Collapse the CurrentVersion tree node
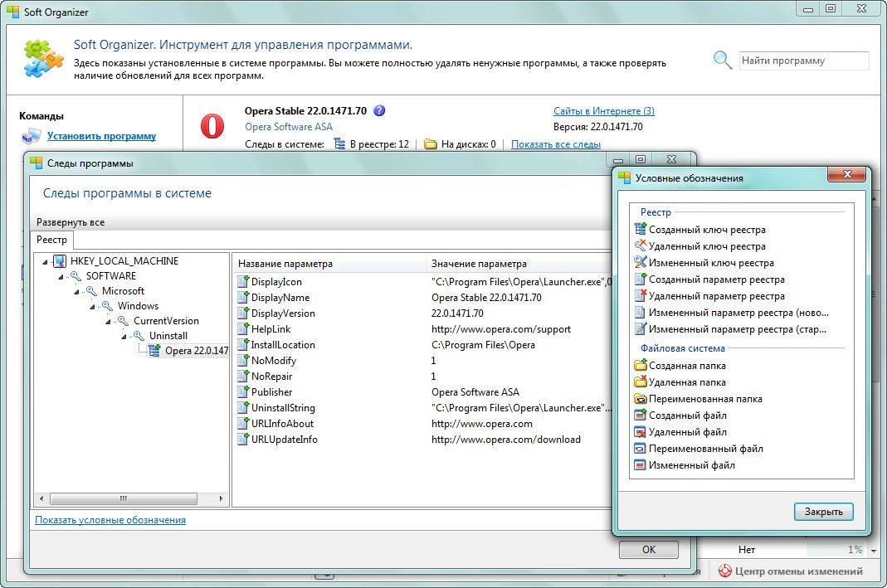 pyautogui.click(x=108, y=322)
